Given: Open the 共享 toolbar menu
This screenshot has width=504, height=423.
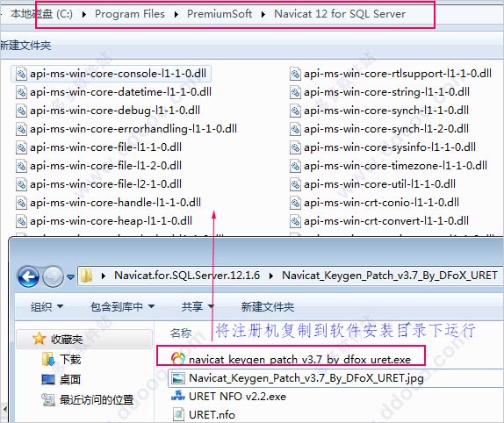Looking at the screenshot, I should (x=198, y=307).
